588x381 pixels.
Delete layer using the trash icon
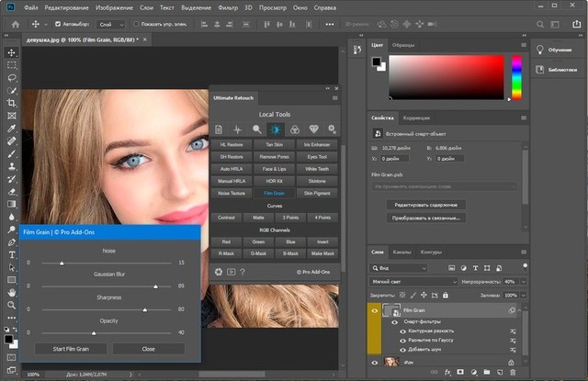(x=514, y=373)
